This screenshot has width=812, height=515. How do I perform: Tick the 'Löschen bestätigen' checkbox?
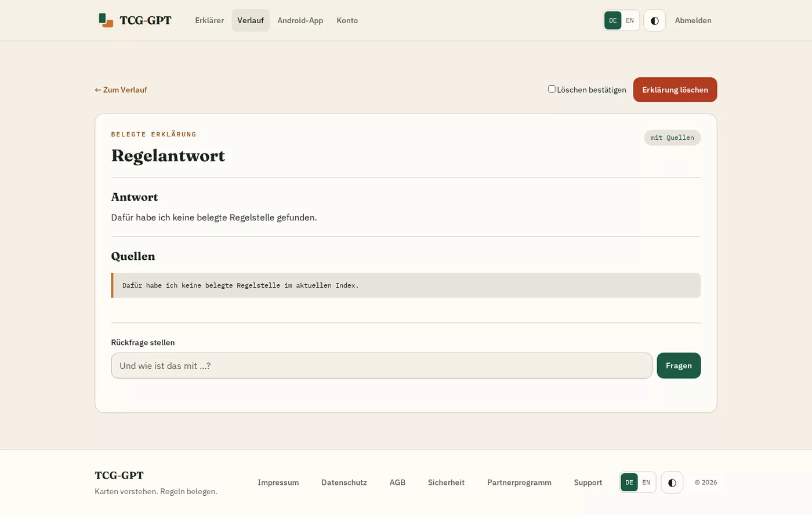point(552,89)
